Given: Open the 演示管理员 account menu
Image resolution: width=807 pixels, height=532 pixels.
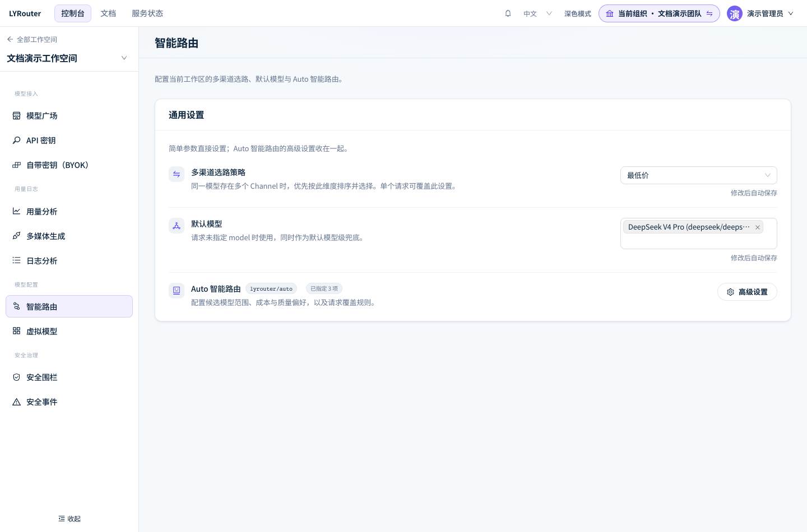Looking at the screenshot, I should (760, 14).
